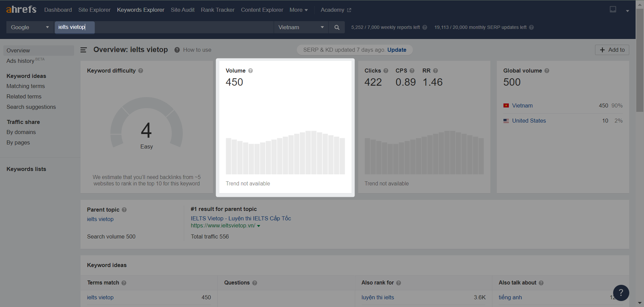Click the keyword search input field

click(x=164, y=27)
